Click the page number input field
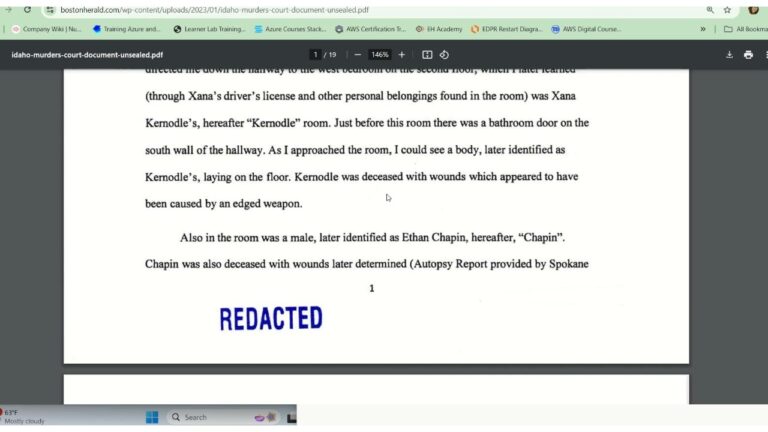Image resolution: width=768 pixels, height=432 pixels. coord(316,55)
